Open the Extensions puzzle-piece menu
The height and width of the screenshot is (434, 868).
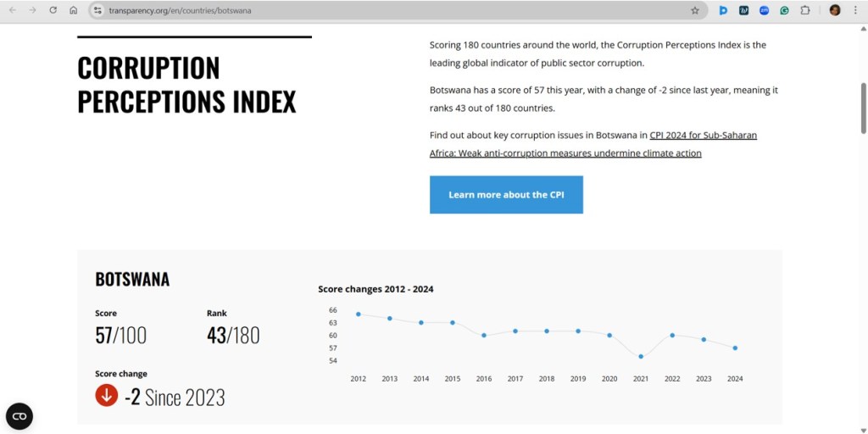coord(805,10)
